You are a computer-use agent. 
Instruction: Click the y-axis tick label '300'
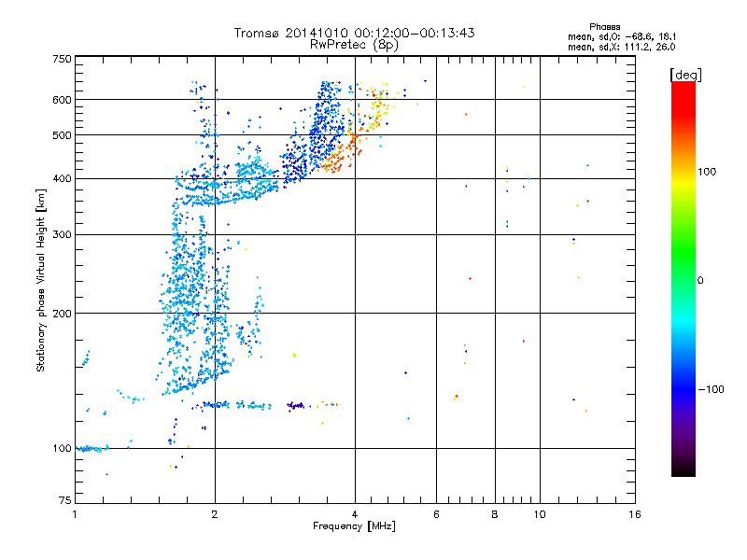coord(62,235)
